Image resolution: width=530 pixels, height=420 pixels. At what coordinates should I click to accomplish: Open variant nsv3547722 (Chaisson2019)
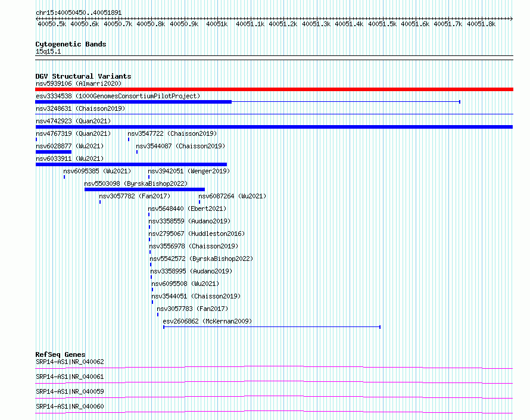(172, 133)
